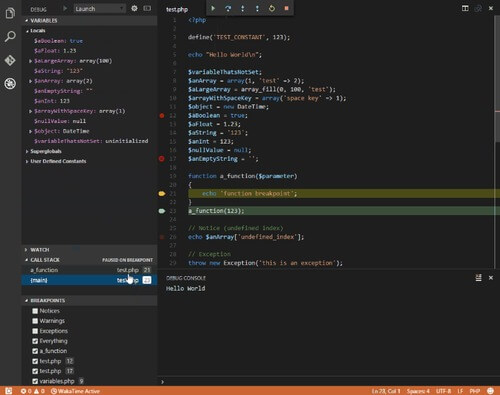Clear the debug console output
The image size is (500, 395).
(x=478, y=278)
